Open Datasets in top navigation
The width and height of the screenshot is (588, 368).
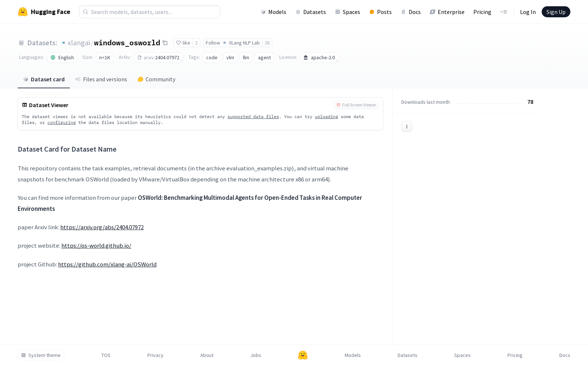click(x=311, y=12)
